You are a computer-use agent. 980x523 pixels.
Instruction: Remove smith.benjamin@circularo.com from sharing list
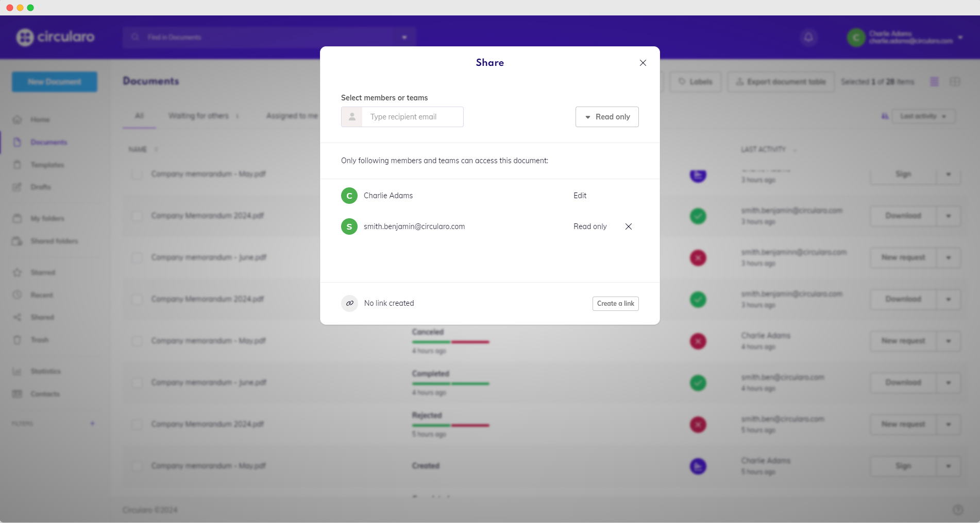tap(628, 226)
